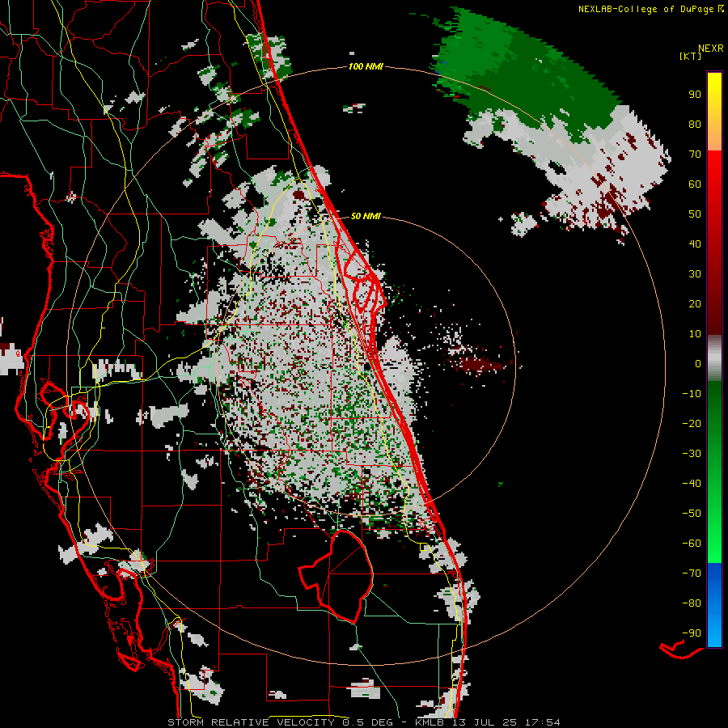Click the -20 value on velocity scale
This screenshot has height=728, width=728.
(x=692, y=424)
